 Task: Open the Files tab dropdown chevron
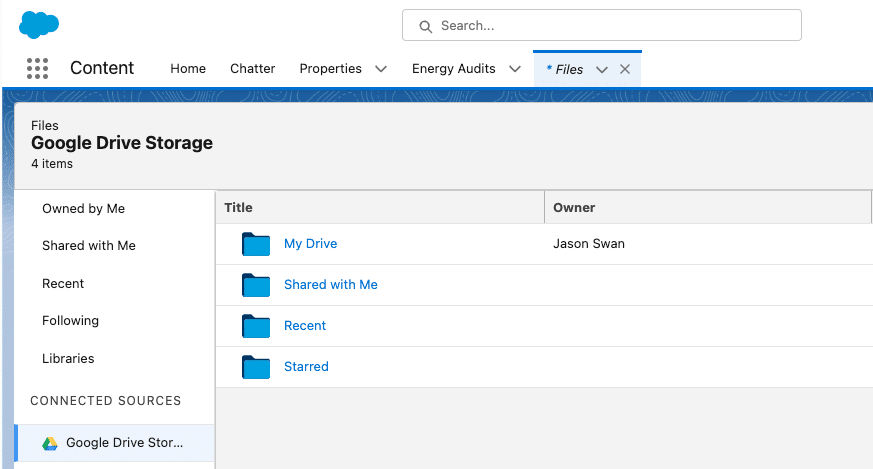pos(602,69)
